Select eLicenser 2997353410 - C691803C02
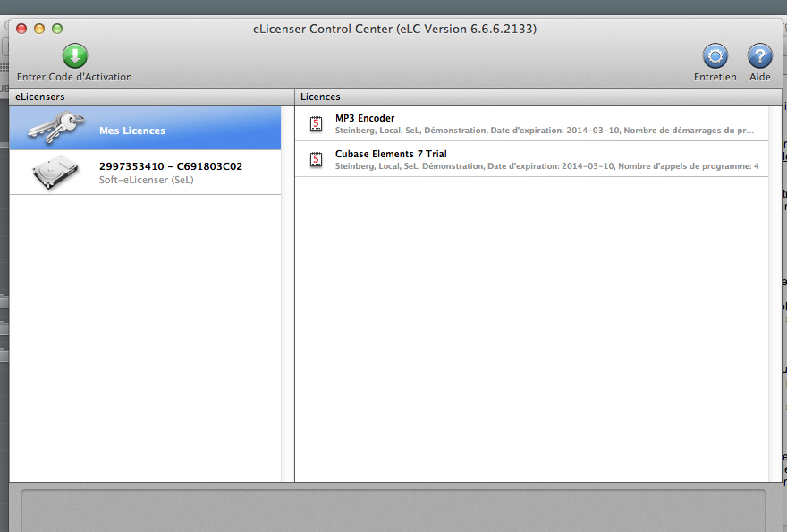Viewport: 787px width, 532px height. pos(145,173)
